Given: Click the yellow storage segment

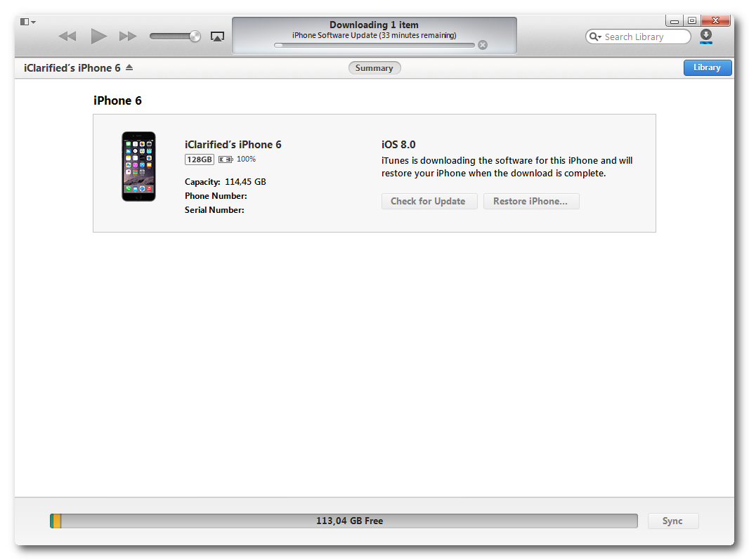Looking at the screenshot, I should point(57,521).
